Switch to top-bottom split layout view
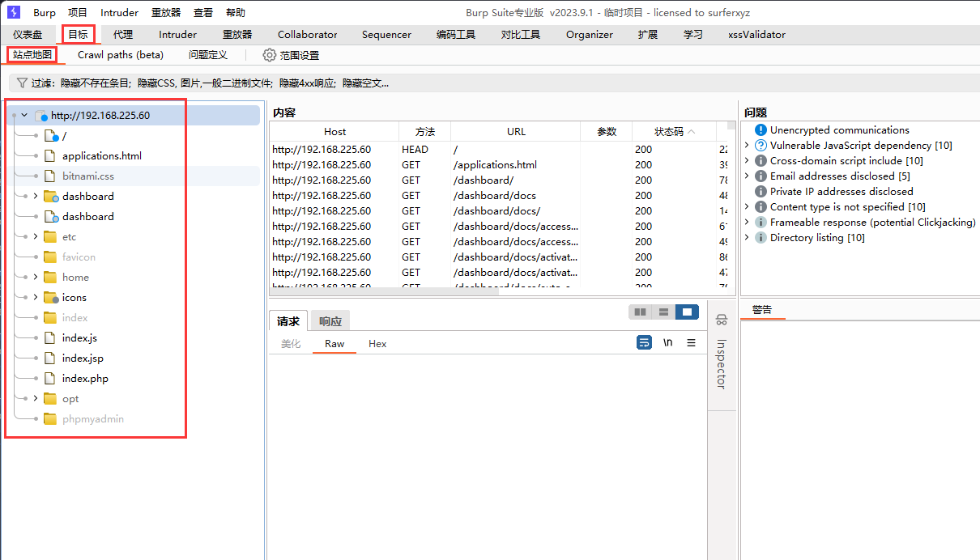The width and height of the screenshot is (980, 560). point(664,312)
